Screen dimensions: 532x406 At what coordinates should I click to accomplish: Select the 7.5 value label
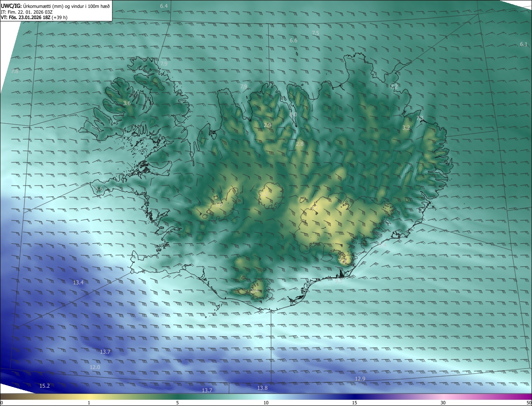coord(315,33)
